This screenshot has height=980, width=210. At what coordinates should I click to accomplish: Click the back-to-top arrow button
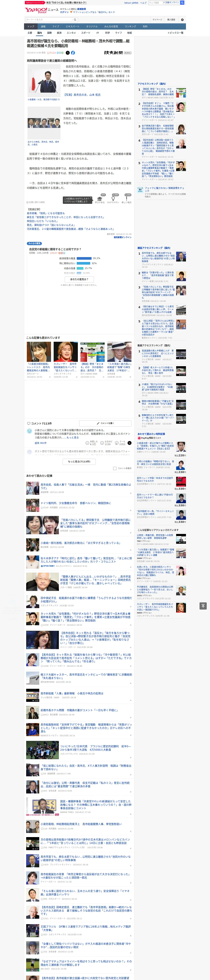[x=203, y=606]
